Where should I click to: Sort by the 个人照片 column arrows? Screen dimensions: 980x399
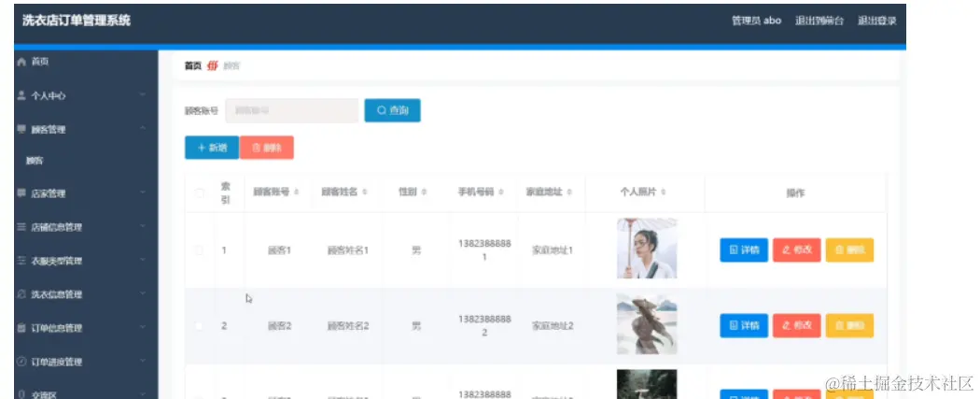tap(663, 192)
